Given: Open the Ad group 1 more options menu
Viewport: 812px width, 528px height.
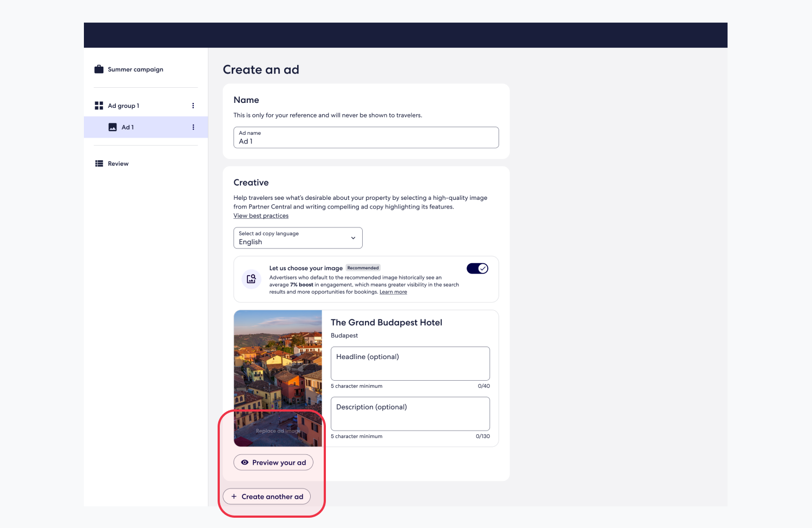Looking at the screenshot, I should (193, 106).
